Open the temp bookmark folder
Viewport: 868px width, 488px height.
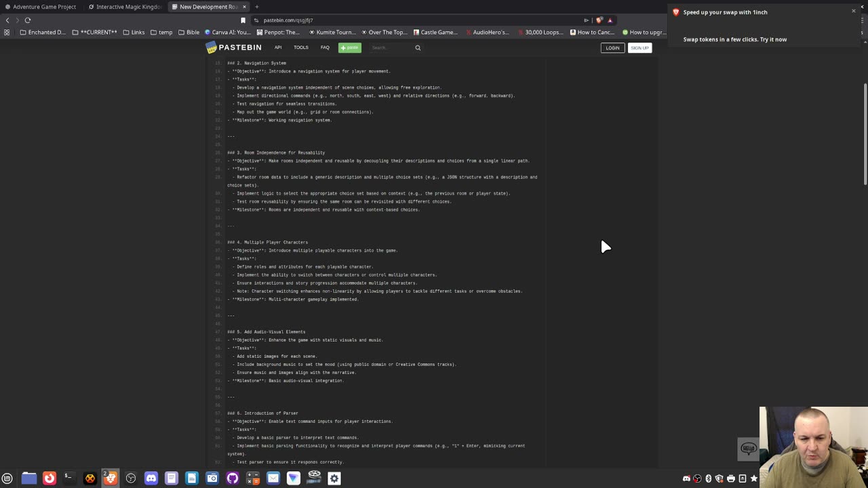pyautogui.click(x=161, y=32)
